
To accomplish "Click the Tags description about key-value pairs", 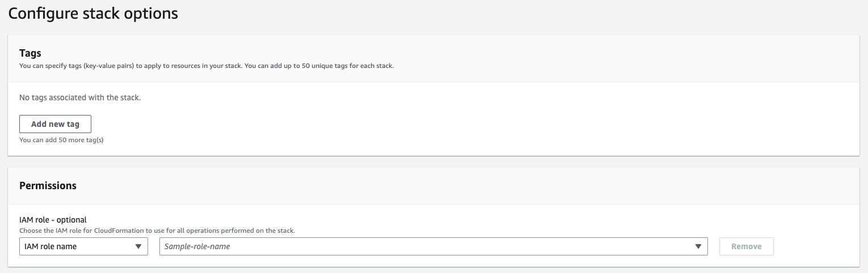I will (207, 66).
